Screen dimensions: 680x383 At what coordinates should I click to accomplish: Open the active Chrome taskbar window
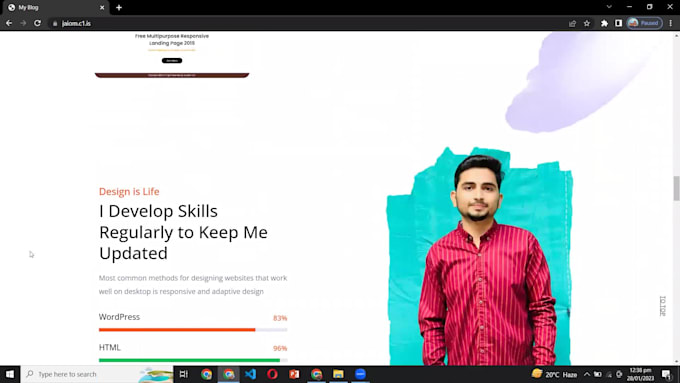point(229,374)
